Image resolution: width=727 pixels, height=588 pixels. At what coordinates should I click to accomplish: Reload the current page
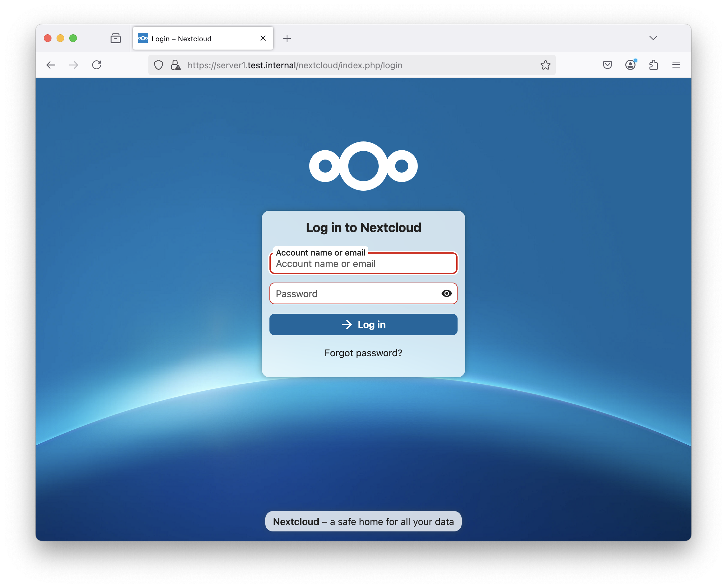97,65
